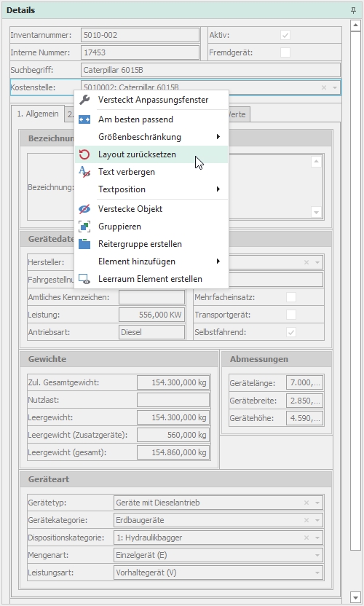The image size is (364, 606).
Task: Click the Leergewicht (Zusatzgeräte) field
Action: coord(173,435)
